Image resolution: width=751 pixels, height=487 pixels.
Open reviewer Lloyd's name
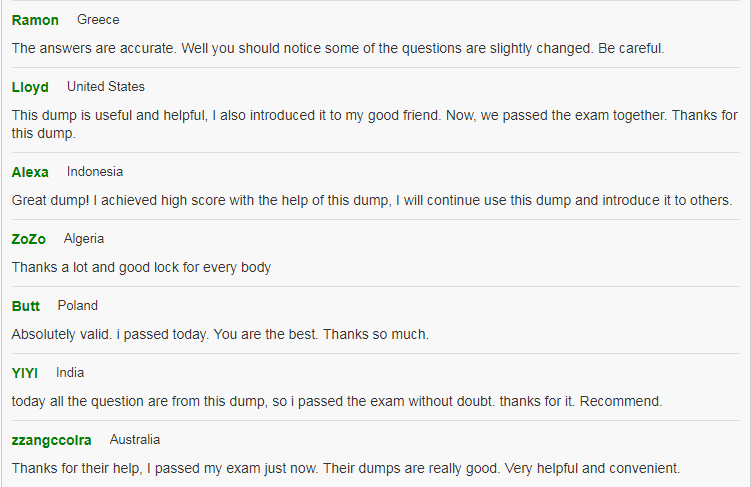[30, 87]
